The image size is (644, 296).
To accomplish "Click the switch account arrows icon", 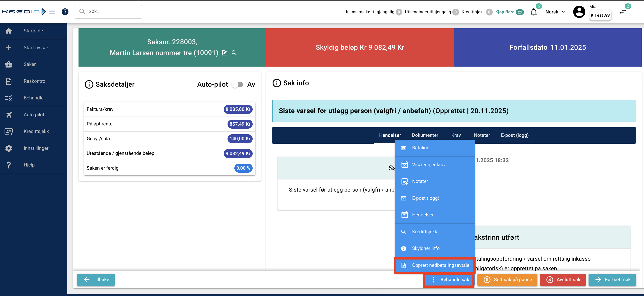I will 623,12.
